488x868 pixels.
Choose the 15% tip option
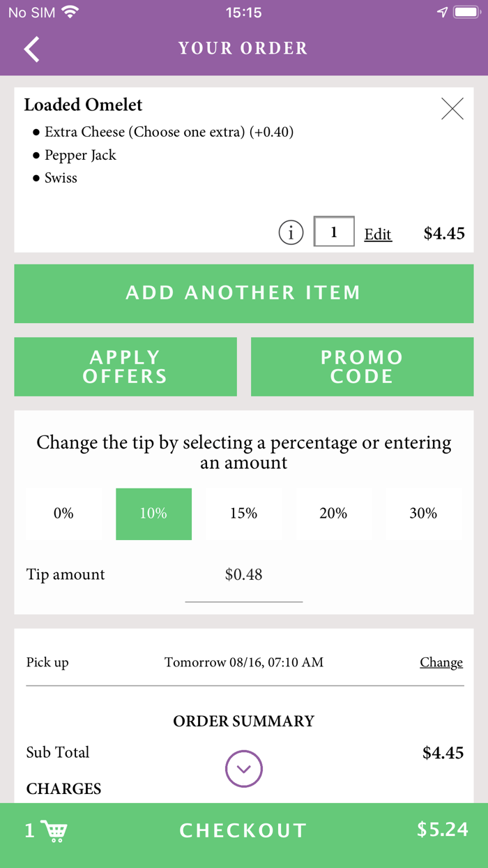pyautogui.click(x=243, y=514)
